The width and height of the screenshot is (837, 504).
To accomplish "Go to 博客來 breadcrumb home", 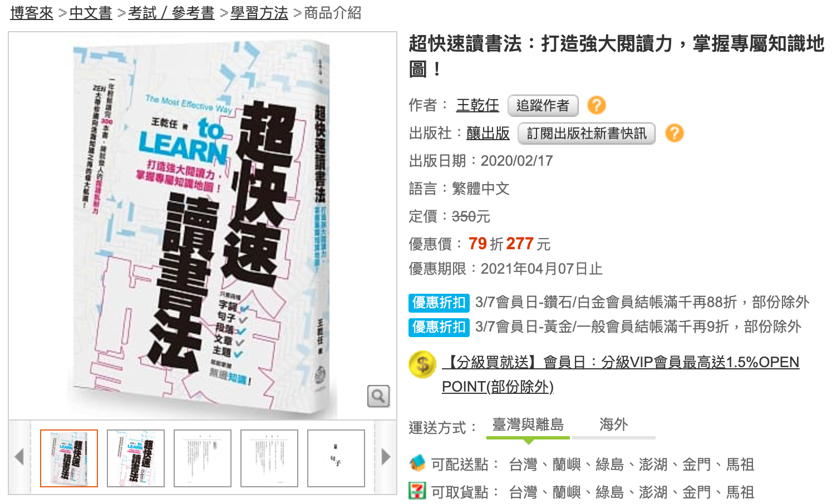I will [x=32, y=13].
